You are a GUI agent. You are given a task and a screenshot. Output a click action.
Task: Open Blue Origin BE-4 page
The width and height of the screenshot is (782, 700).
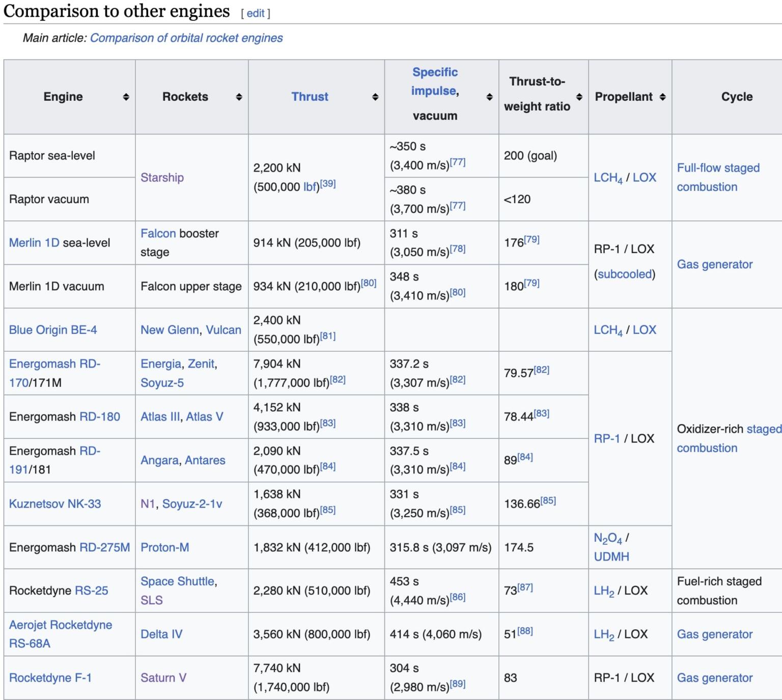coord(53,330)
